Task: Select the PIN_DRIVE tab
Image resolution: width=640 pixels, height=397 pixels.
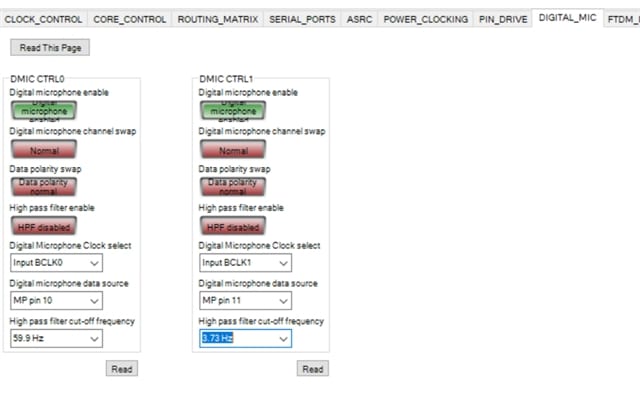Action: [503, 19]
